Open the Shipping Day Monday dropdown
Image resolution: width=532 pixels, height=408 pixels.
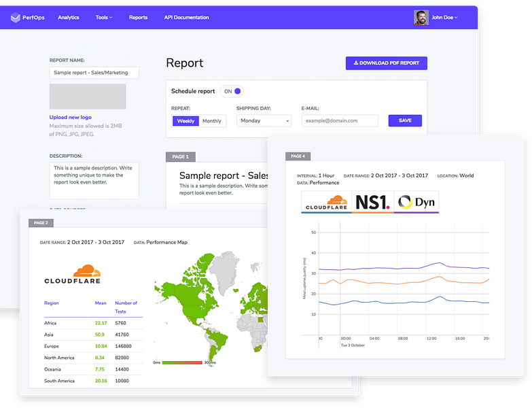[x=264, y=120]
